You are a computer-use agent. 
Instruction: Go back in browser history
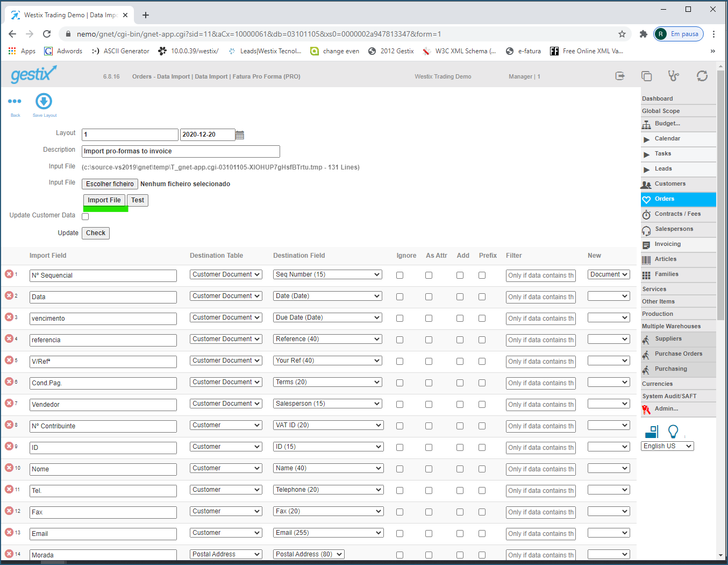coord(12,34)
